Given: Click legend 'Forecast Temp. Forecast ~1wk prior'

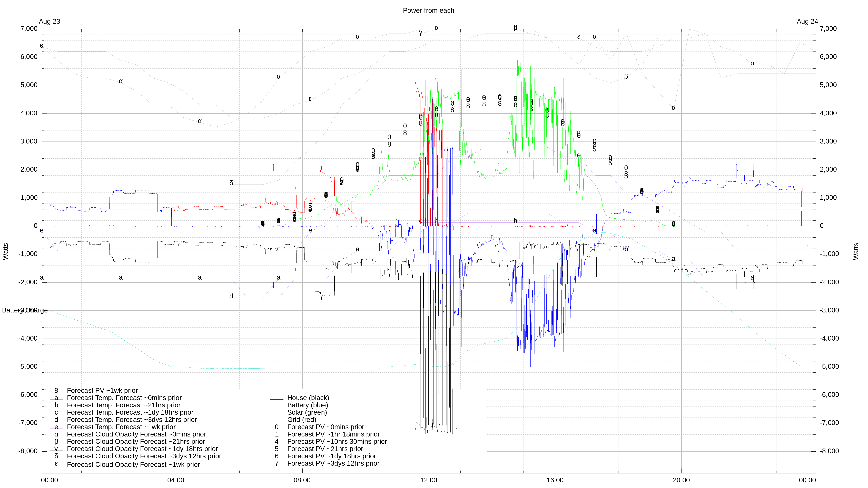Looking at the screenshot, I should [x=121, y=427].
